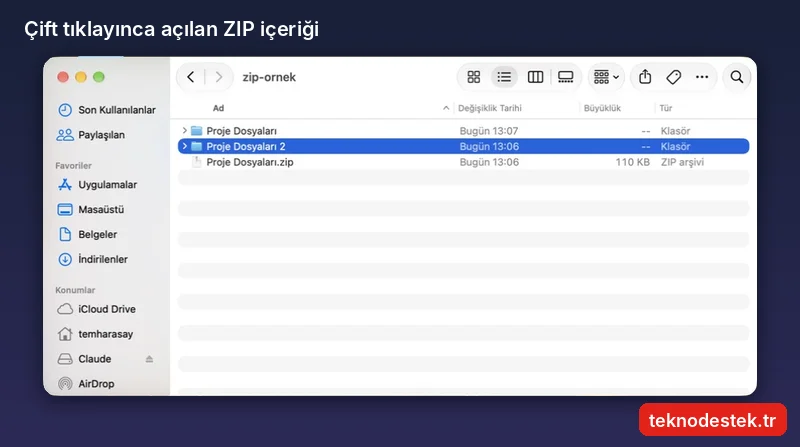Image resolution: width=800 pixels, height=447 pixels.
Task: Click the Masaüstü desktop icon
Action: [65, 210]
